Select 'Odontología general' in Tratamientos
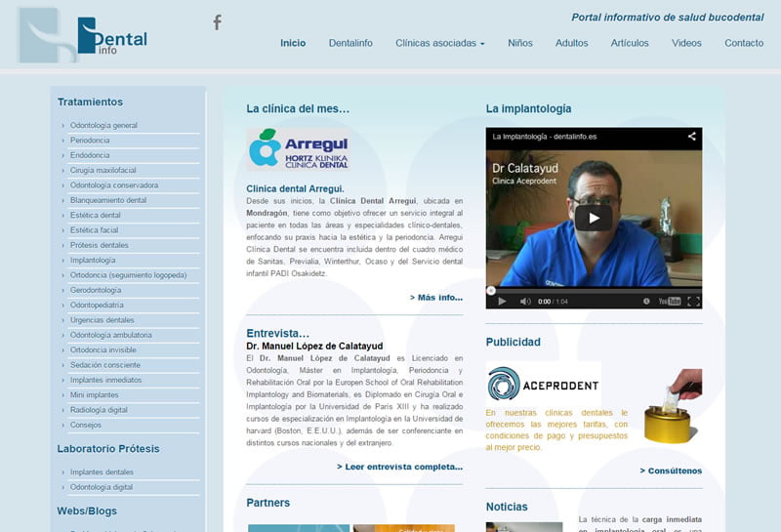 click(103, 126)
